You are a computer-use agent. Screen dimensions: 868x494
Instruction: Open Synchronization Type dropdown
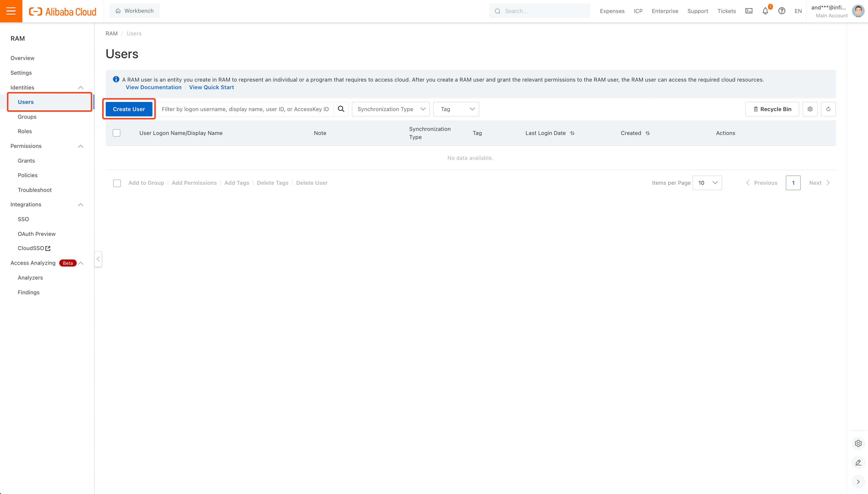point(391,109)
